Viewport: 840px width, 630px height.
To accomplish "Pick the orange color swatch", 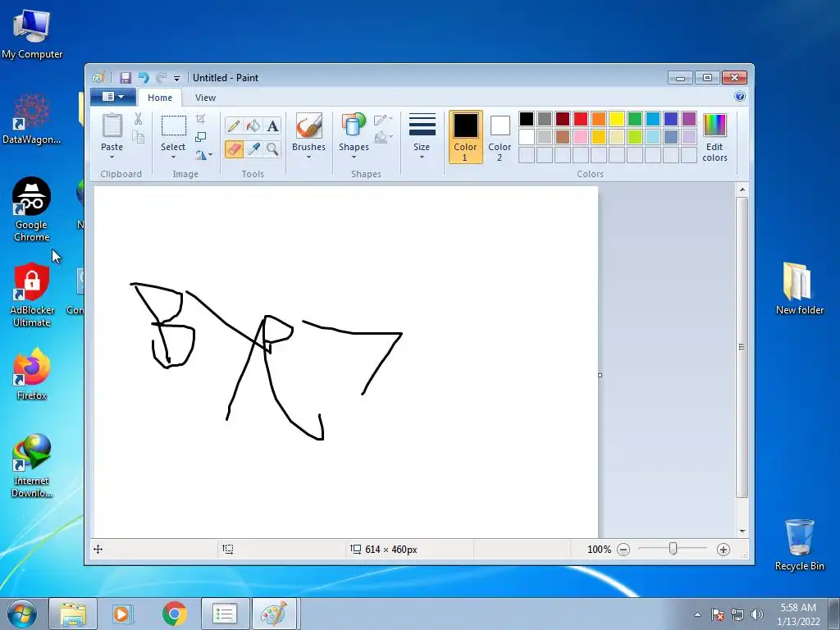I will [599, 119].
